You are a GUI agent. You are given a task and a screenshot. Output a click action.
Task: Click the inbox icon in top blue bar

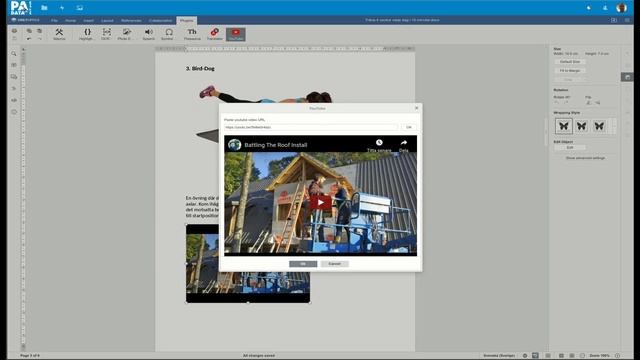tap(80, 8)
